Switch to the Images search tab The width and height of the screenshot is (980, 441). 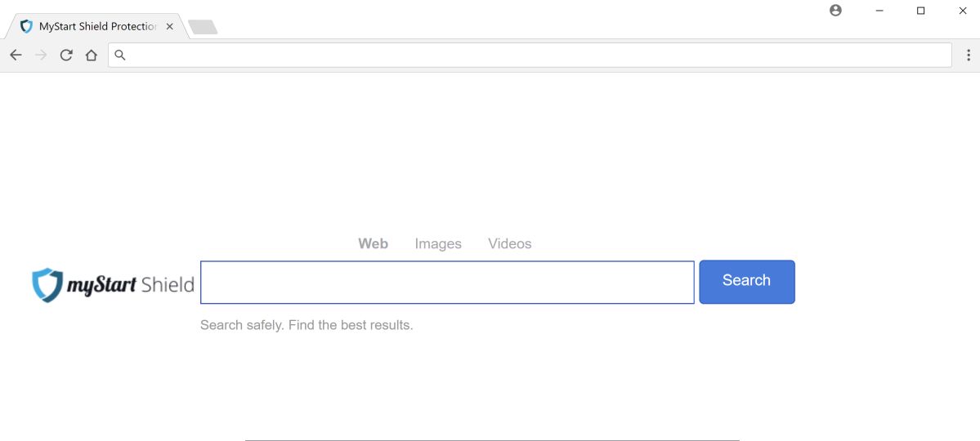click(x=438, y=243)
